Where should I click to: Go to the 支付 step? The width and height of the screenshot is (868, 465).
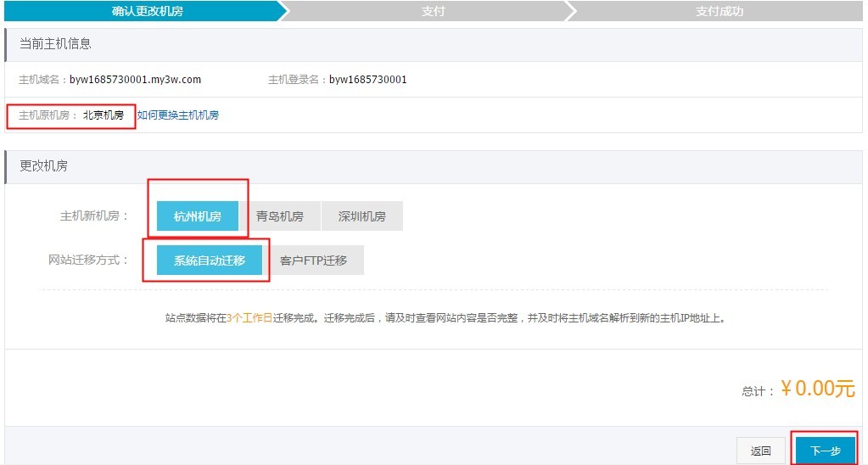pyautogui.click(x=433, y=11)
